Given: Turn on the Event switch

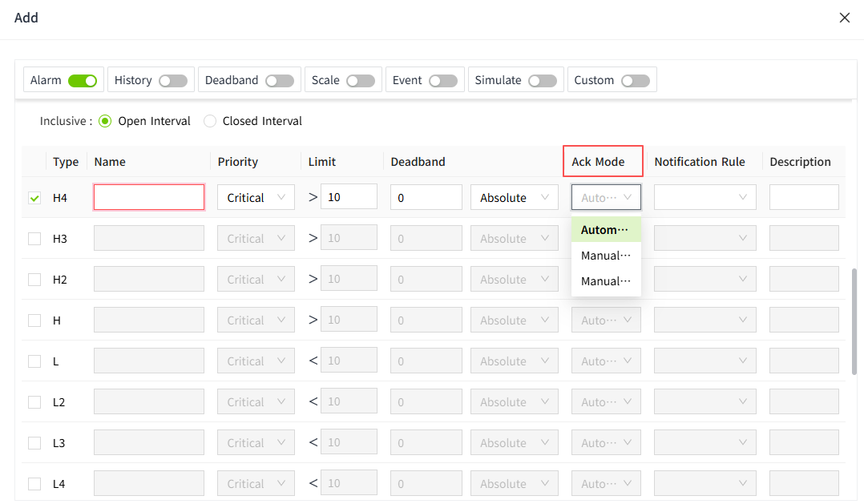Looking at the screenshot, I should click(442, 80).
